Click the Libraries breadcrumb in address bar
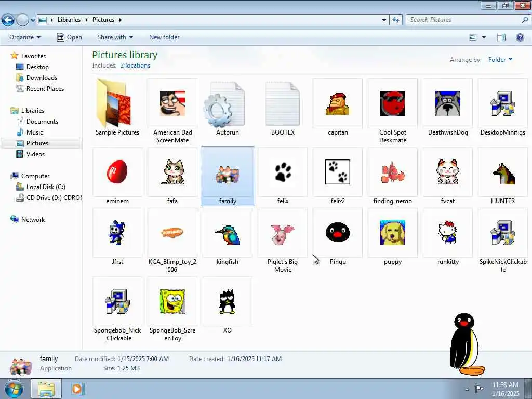Screen dimensions: 532x399 tap(69, 20)
